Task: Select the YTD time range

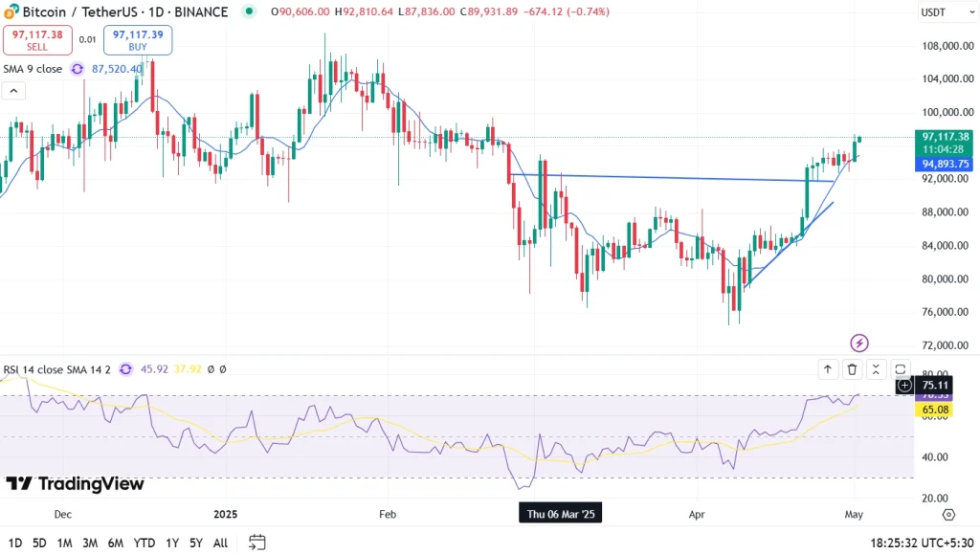Action: (x=145, y=543)
